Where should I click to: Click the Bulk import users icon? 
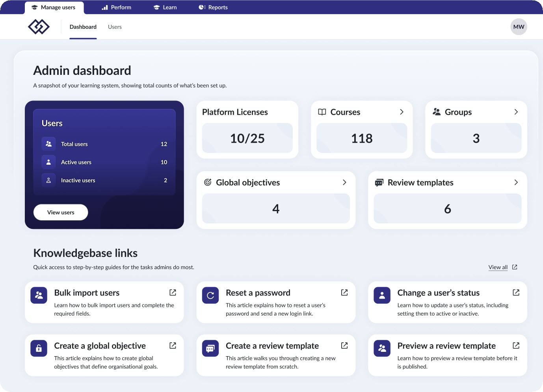(x=39, y=295)
